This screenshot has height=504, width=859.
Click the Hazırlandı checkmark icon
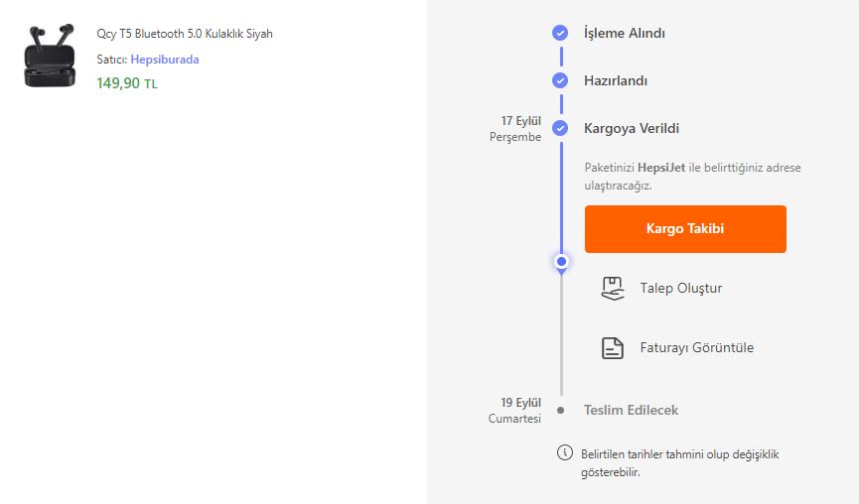click(x=560, y=80)
